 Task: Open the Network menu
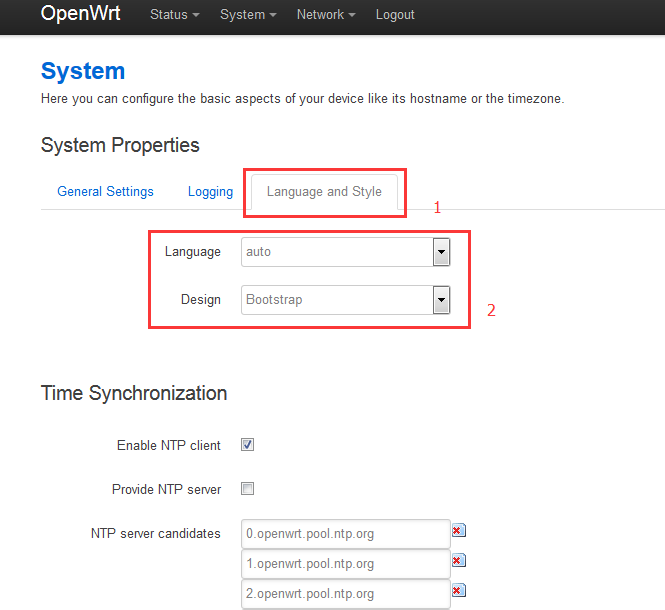tap(326, 15)
